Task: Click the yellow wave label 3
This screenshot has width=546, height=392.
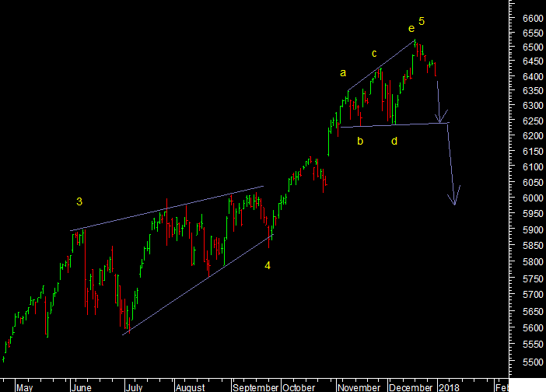Action: click(79, 202)
